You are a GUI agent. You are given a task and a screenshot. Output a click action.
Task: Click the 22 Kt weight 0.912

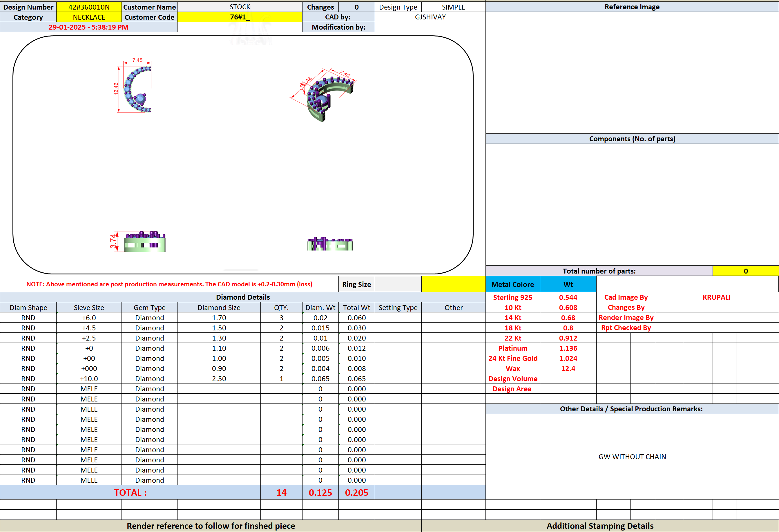(x=568, y=338)
